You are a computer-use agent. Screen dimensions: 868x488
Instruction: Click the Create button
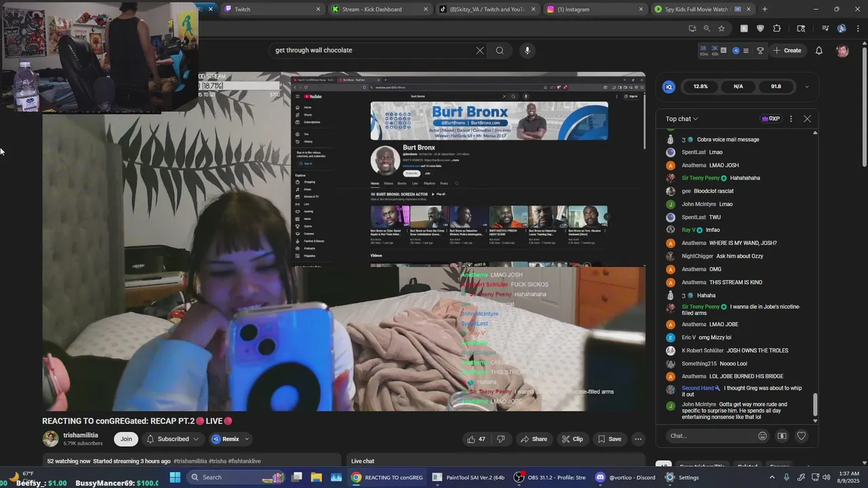(x=787, y=51)
